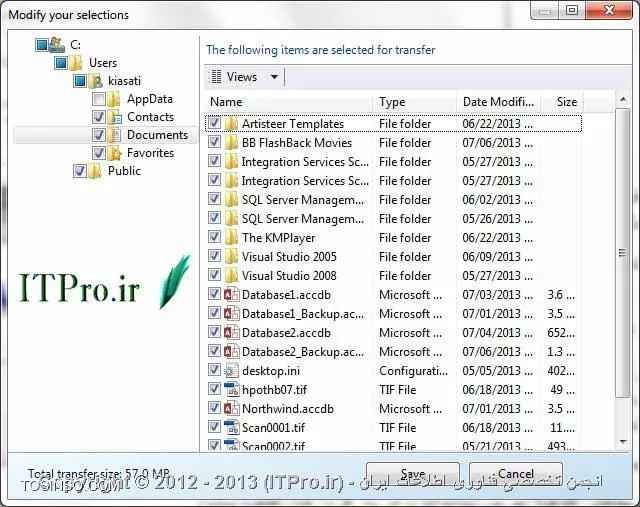This screenshot has height=507, width=640.
Task: Click the Database1_Backup Access file icon
Action: tap(231, 314)
